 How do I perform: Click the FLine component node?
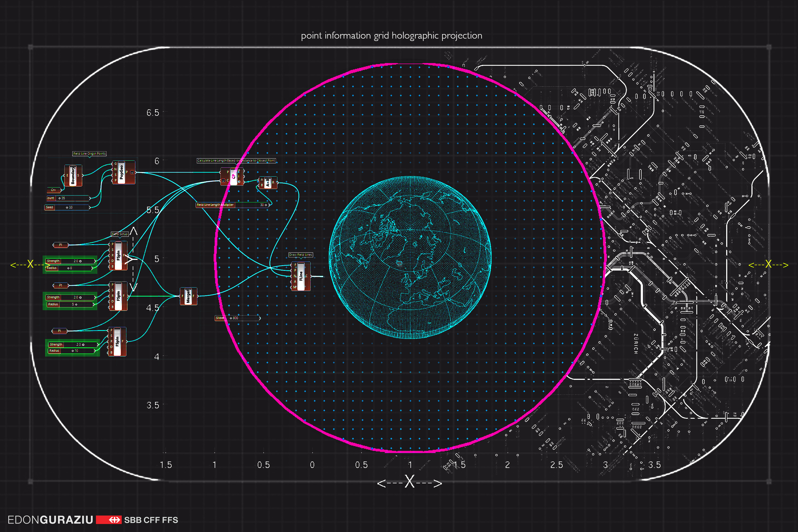click(x=301, y=276)
